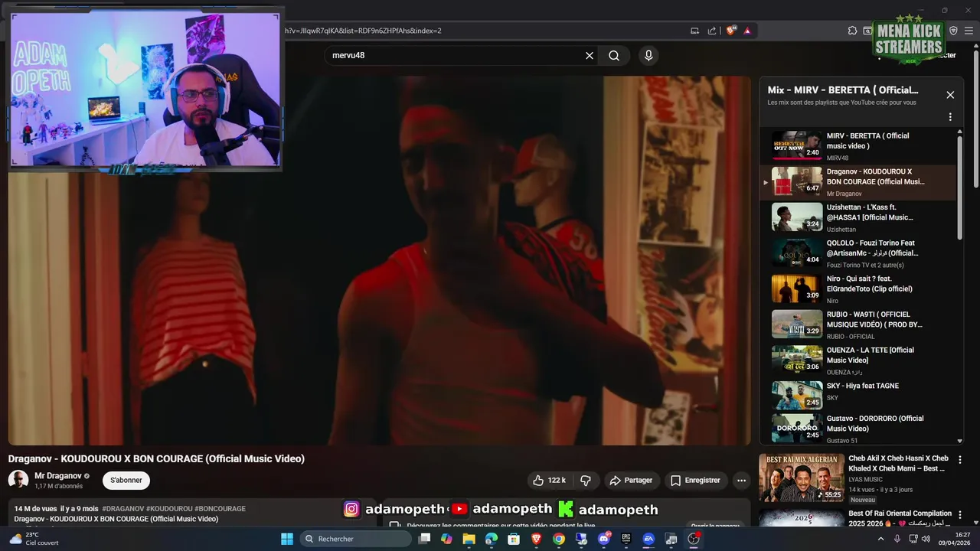Expand hidden system tray icons chevron

coord(880,539)
